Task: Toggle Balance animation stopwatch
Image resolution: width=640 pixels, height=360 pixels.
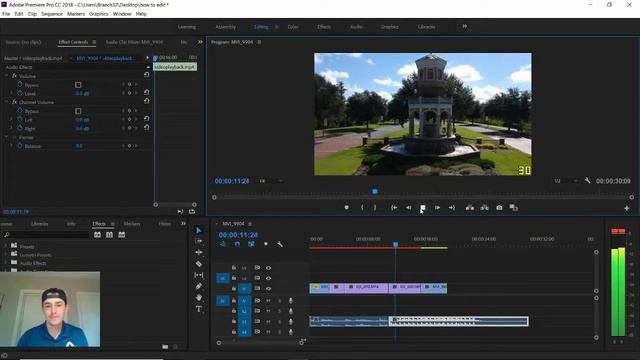Action: coord(20,146)
